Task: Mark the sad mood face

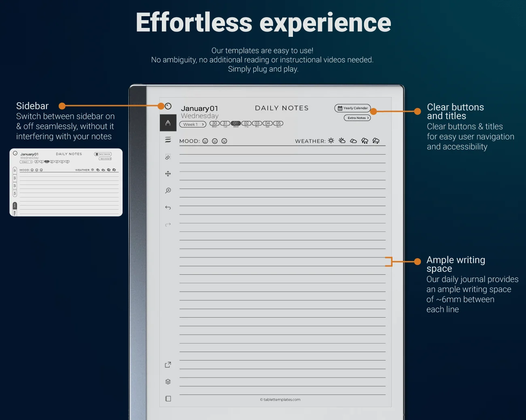Action: pyautogui.click(x=224, y=141)
